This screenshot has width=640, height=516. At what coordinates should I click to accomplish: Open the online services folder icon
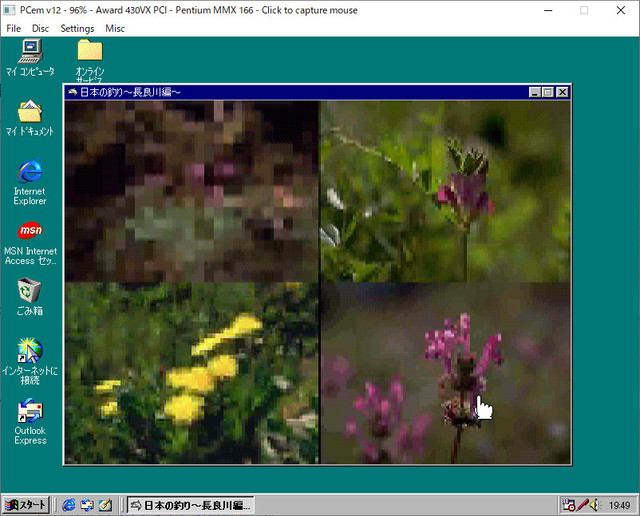point(90,60)
